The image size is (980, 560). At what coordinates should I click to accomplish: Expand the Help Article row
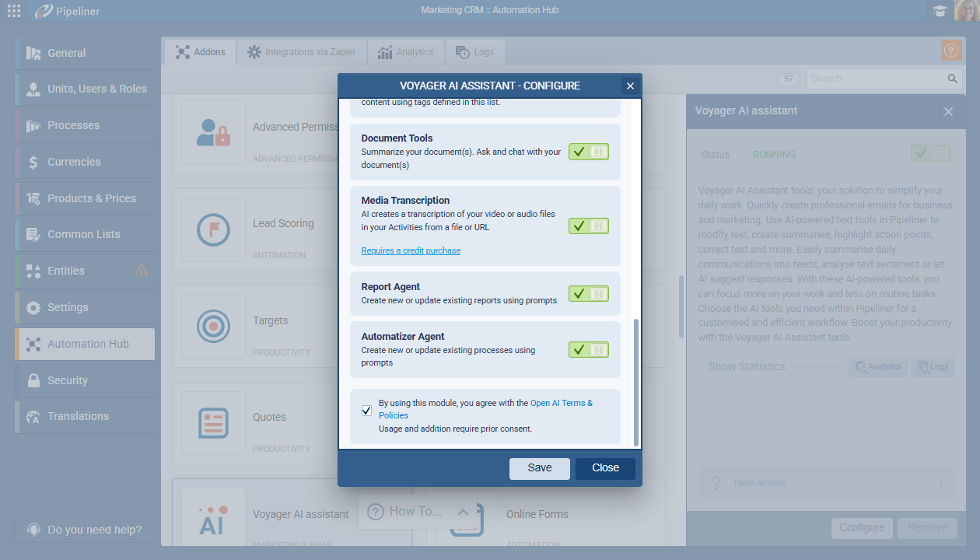[x=824, y=483]
